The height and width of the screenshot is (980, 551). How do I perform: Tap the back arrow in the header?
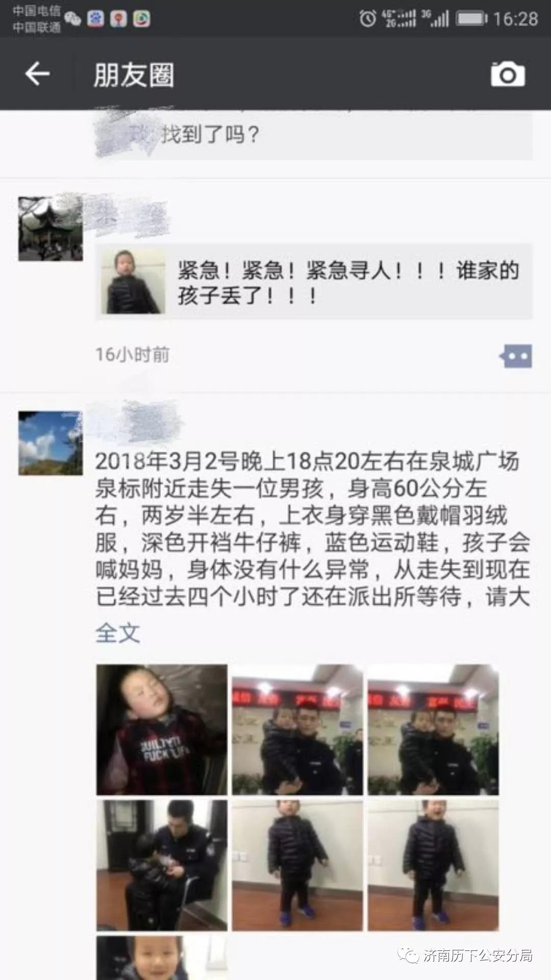pos(37,74)
